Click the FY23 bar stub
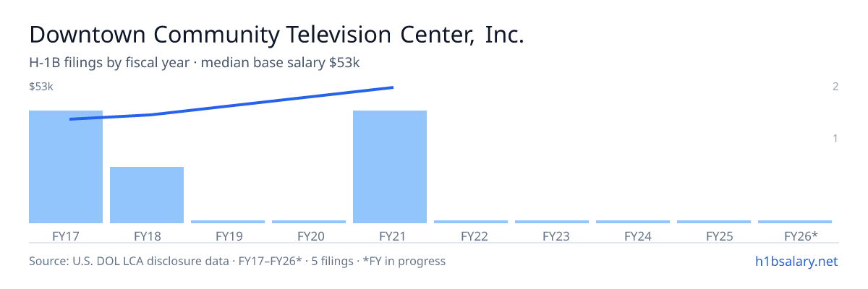Viewport: 868px width, 289px height. pyautogui.click(x=552, y=222)
